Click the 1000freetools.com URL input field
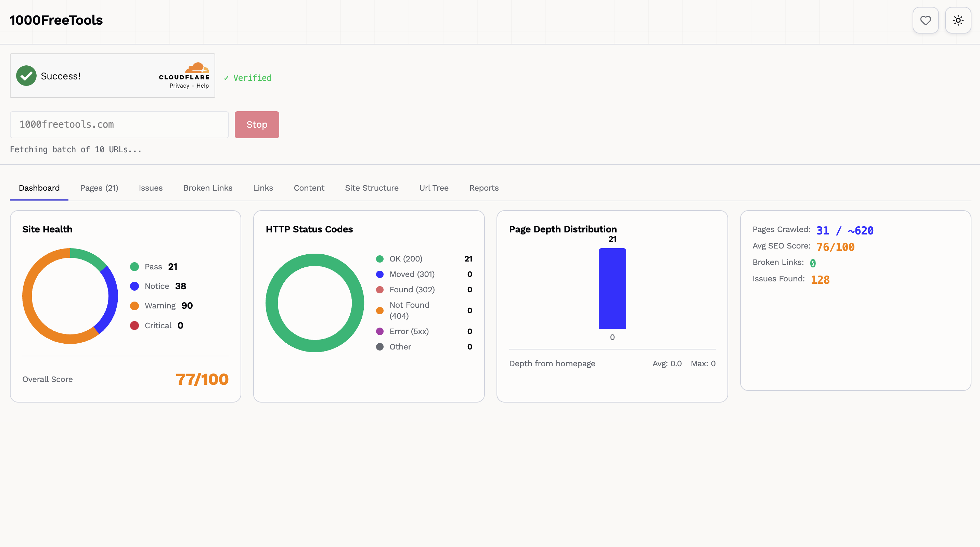Image resolution: width=980 pixels, height=547 pixels. point(119,125)
